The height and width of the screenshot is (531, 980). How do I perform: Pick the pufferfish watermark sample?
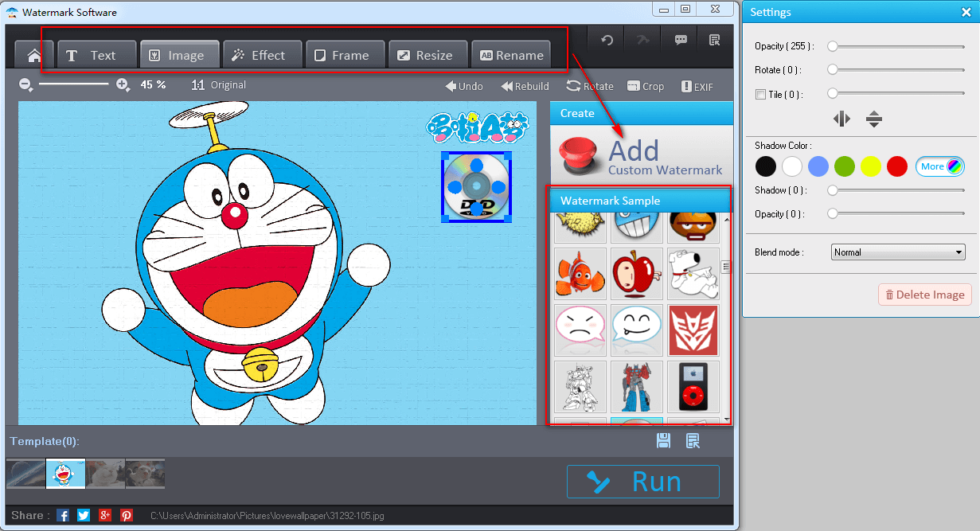580,227
